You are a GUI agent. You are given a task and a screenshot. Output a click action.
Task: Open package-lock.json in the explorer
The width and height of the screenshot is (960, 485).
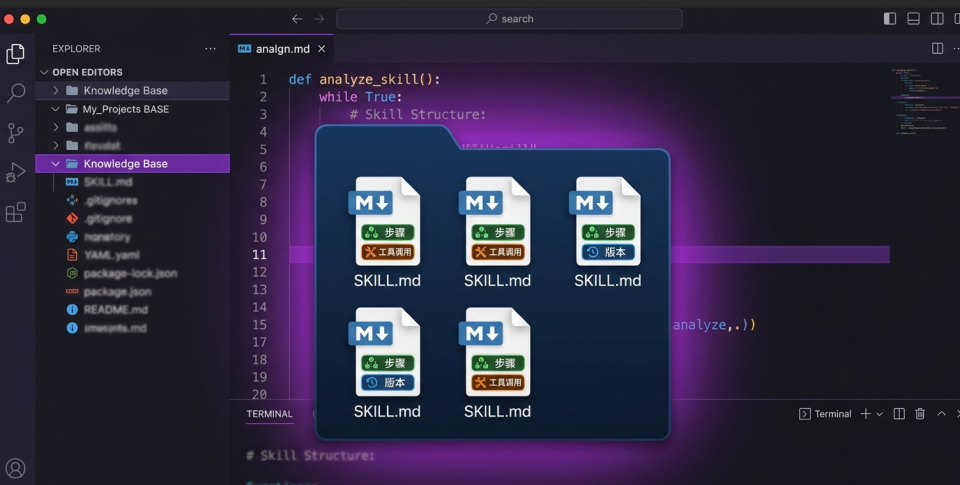tap(130, 273)
